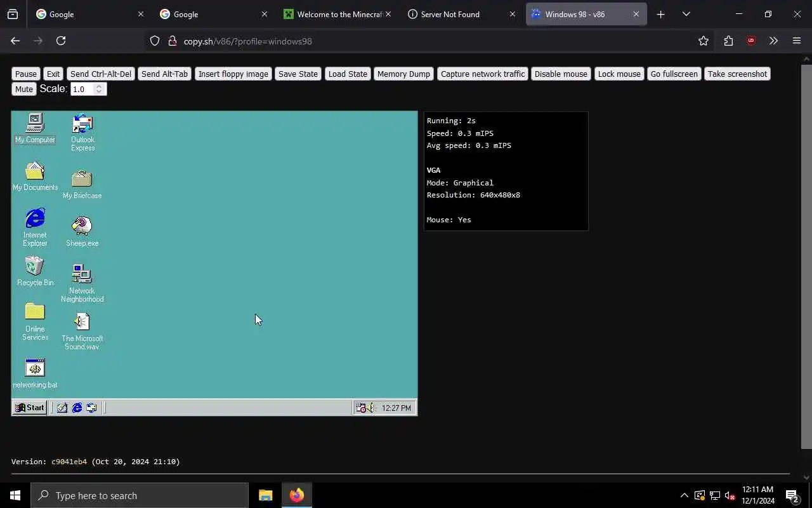The image size is (812, 508).
Task: Launch Internet Explorer from quick launch bar
Action: click(x=77, y=408)
